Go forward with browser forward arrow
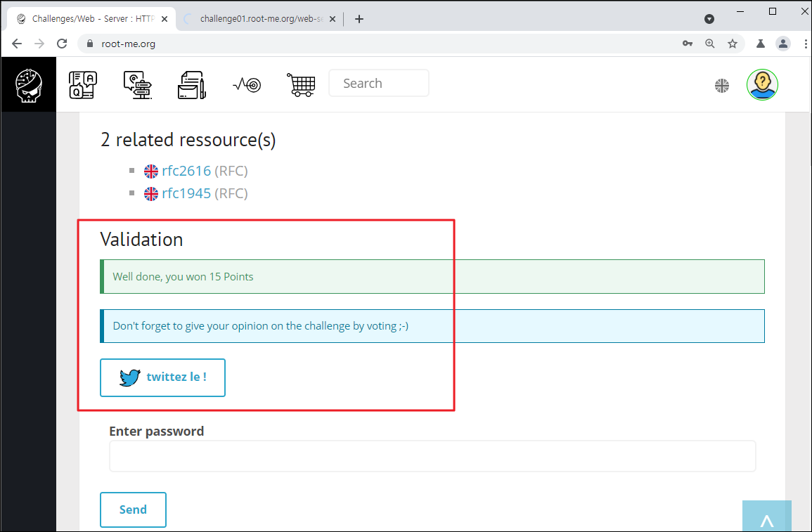 pos(39,44)
